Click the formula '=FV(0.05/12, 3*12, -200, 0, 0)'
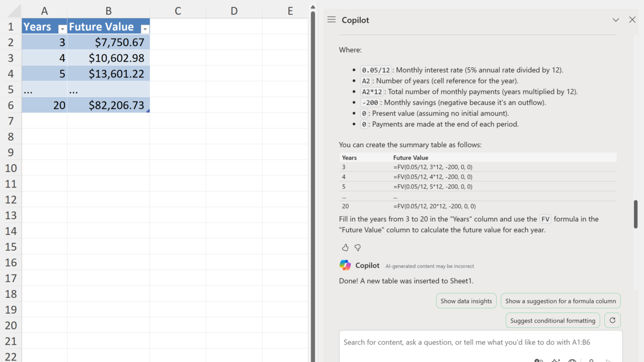 click(433, 167)
